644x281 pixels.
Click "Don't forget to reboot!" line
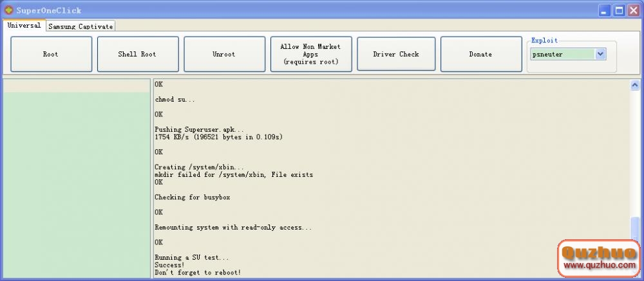pyautogui.click(x=198, y=273)
